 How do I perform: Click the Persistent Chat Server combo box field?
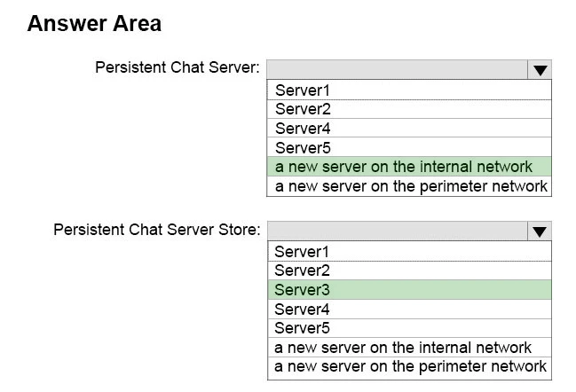click(x=396, y=70)
